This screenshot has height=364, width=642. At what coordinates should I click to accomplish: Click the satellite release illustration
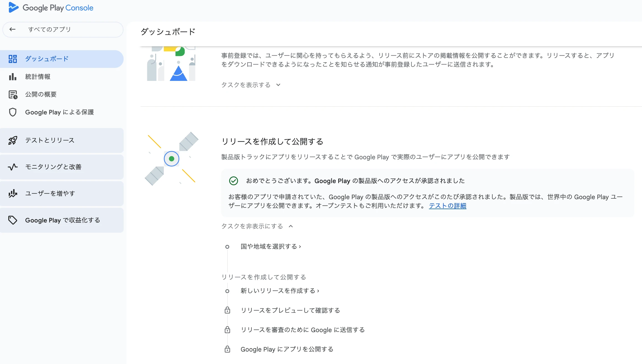(172, 159)
